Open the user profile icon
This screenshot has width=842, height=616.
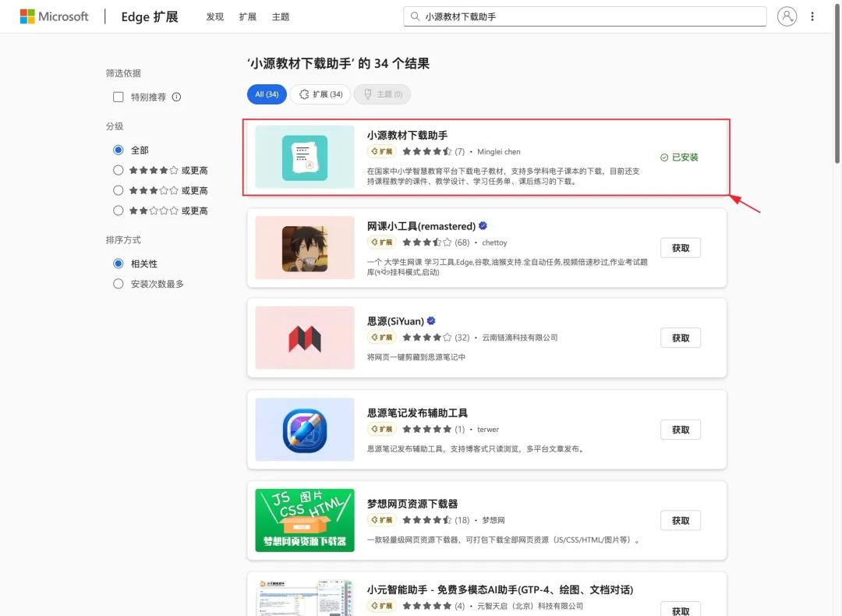click(787, 16)
